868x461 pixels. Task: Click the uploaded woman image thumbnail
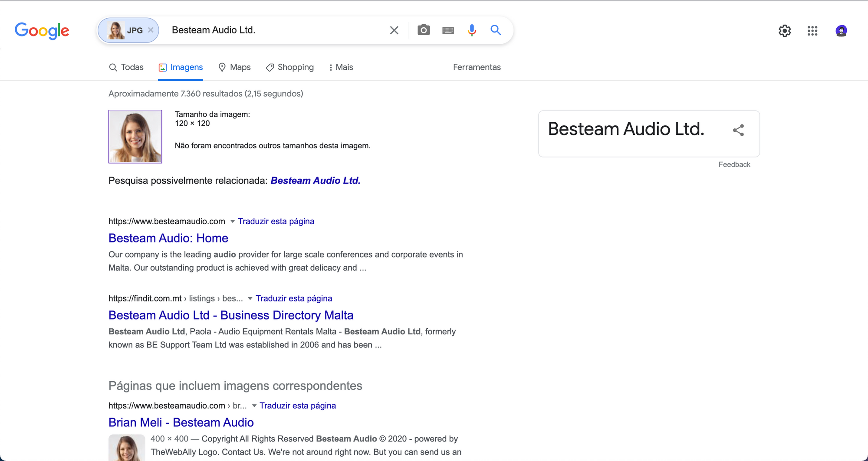135,137
